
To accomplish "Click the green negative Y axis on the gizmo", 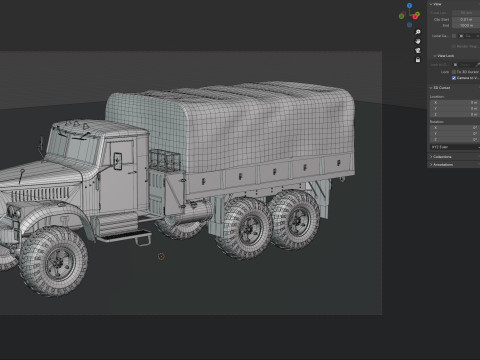I will pyautogui.click(x=401, y=16).
